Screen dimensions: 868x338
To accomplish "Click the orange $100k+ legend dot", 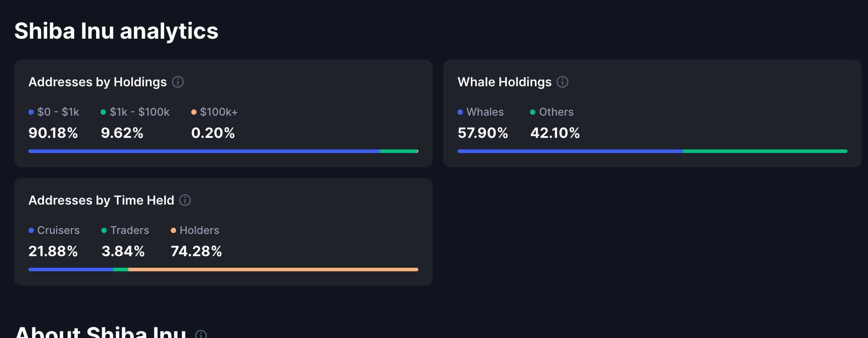I will [194, 112].
